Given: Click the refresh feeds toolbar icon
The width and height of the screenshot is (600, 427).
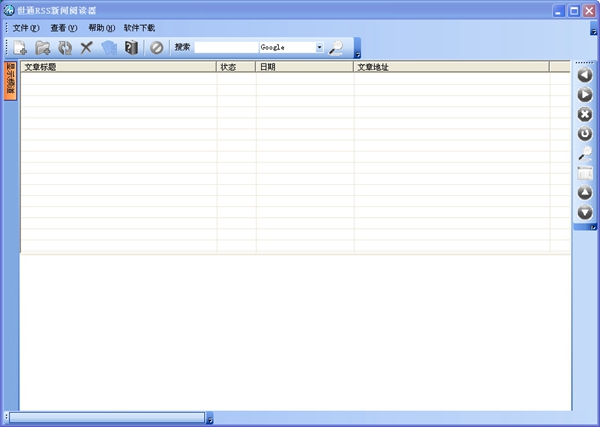Looking at the screenshot, I should [x=65, y=47].
